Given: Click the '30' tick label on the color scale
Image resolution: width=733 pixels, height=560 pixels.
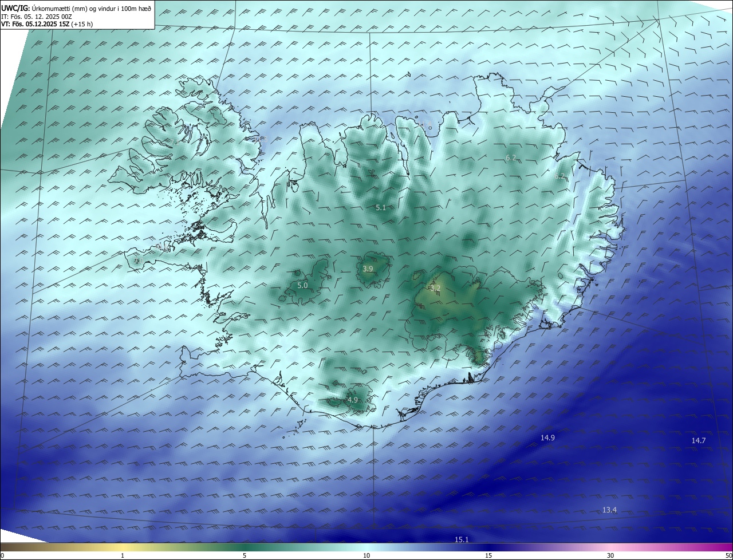Looking at the screenshot, I should (610, 555).
